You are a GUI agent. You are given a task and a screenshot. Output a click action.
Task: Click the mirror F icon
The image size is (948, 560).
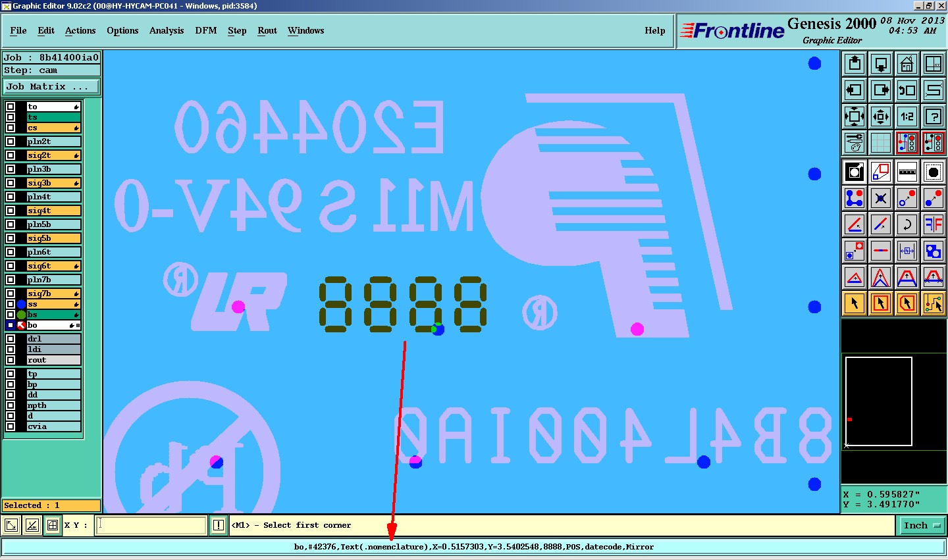934,224
